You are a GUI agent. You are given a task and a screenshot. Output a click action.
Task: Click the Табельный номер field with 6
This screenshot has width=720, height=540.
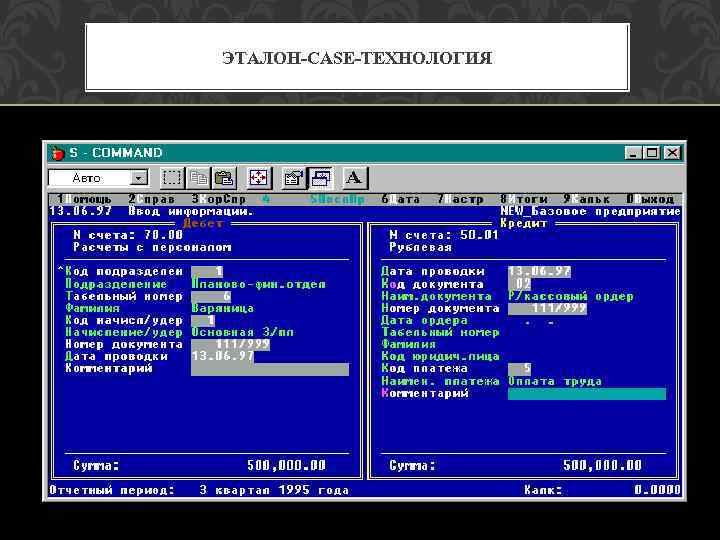pos(211,296)
